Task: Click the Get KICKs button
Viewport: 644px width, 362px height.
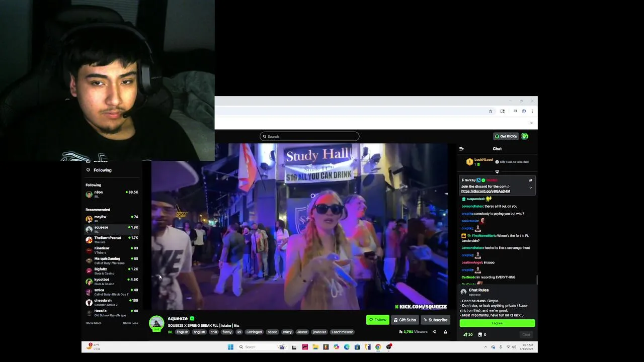Action: [x=506, y=136]
